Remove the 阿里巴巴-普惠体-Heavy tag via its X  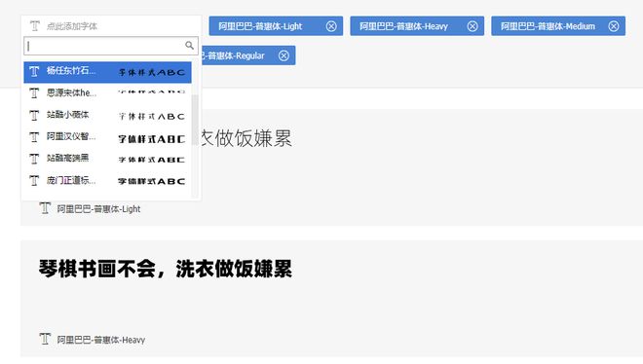click(473, 26)
